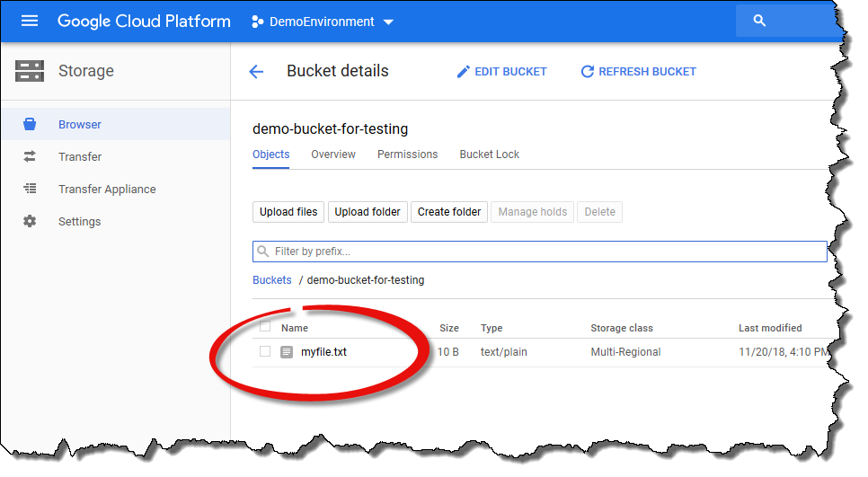Click the Browser bucket icon in sidebar
The image size is (868, 477).
tap(30, 125)
